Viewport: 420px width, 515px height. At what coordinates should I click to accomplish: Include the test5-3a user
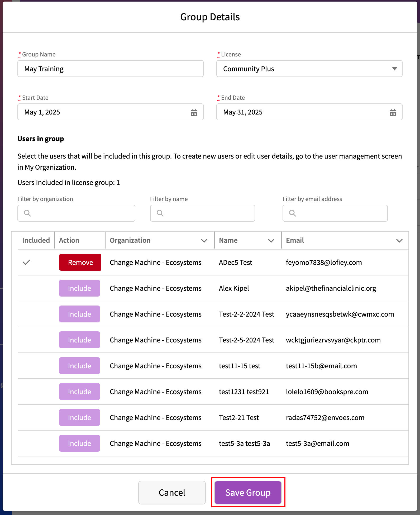79,443
